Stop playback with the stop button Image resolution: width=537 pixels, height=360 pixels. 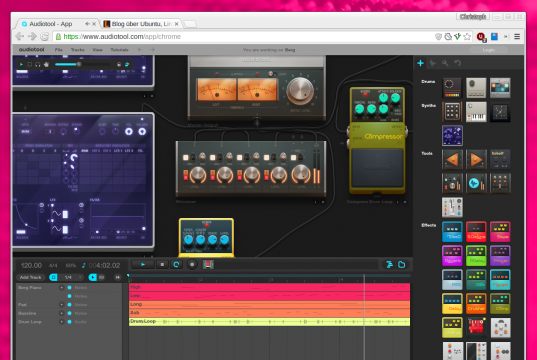point(162,264)
